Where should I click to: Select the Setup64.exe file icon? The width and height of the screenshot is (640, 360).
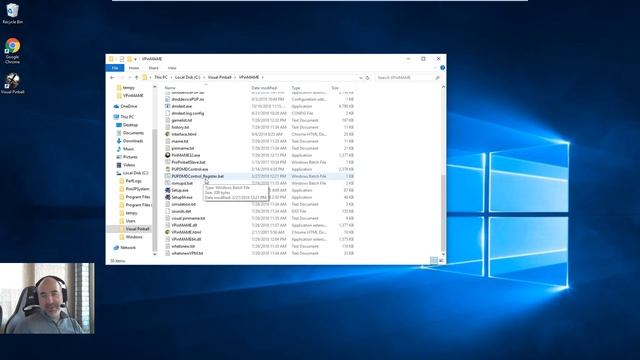(167, 197)
